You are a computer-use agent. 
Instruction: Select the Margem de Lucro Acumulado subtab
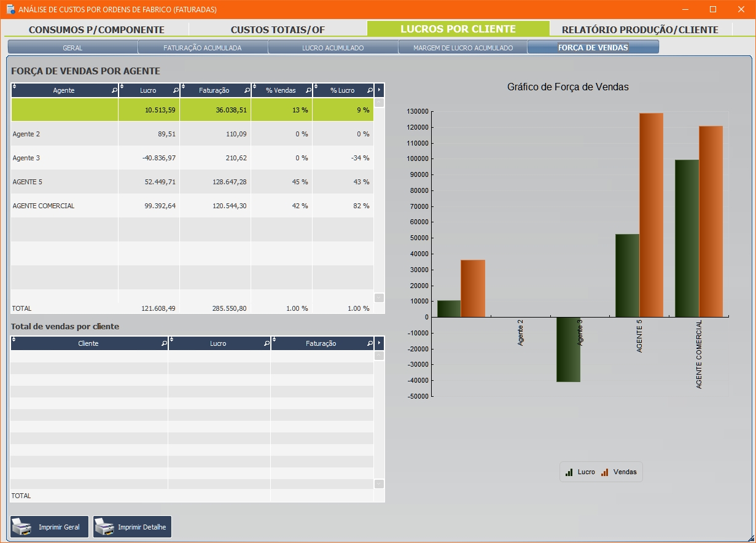(x=462, y=47)
